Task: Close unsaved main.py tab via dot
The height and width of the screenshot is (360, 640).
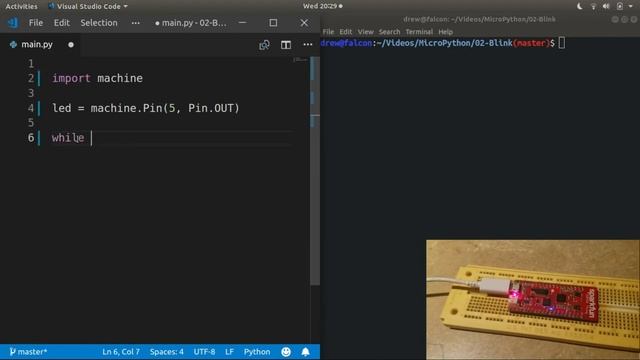Action: pos(71,44)
